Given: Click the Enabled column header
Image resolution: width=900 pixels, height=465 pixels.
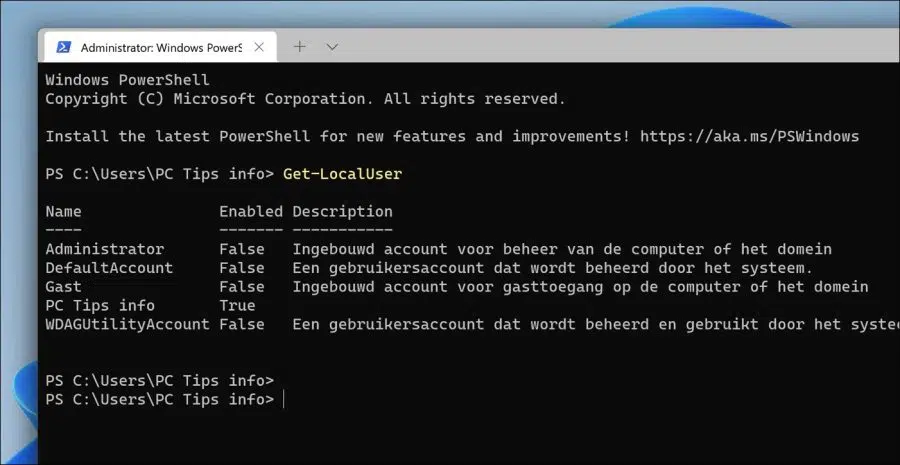Looking at the screenshot, I should pos(251,211).
